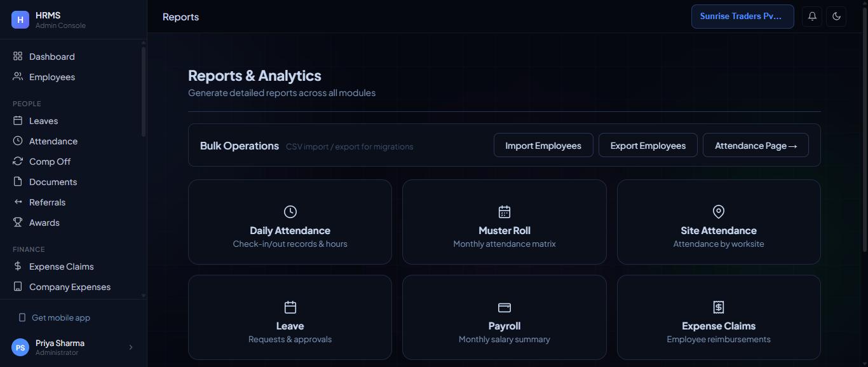Click the Reports & Analytics heading
The image size is (868, 367).
pos(255,76)
